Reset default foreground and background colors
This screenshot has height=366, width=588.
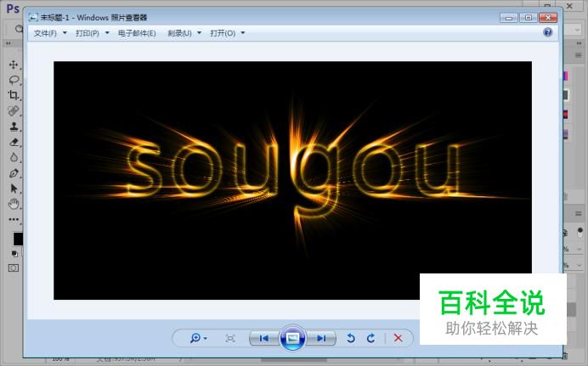(x=14, y=254)
